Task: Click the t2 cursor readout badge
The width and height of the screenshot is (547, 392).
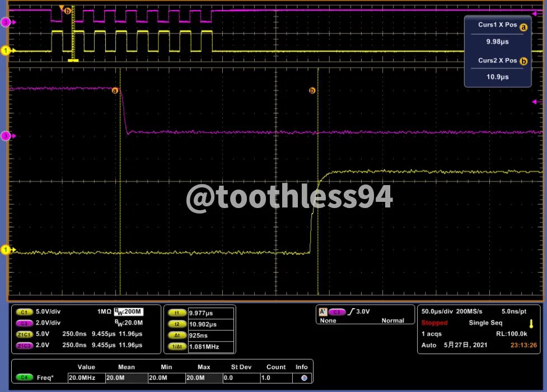Action: 177,324
